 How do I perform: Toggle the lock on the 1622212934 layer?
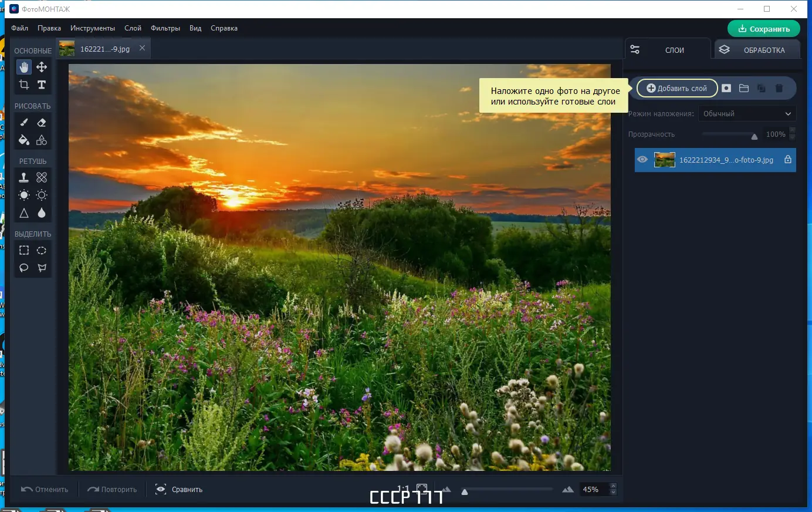coord(788,160)
